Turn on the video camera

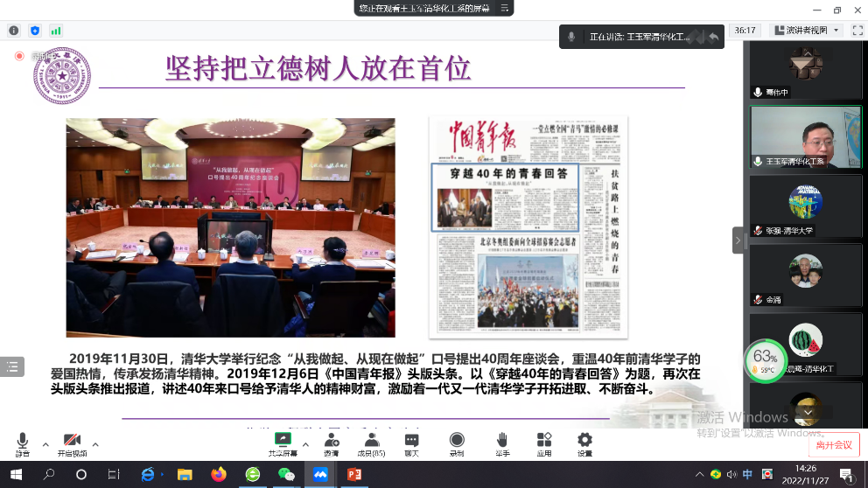click(72, 445)
